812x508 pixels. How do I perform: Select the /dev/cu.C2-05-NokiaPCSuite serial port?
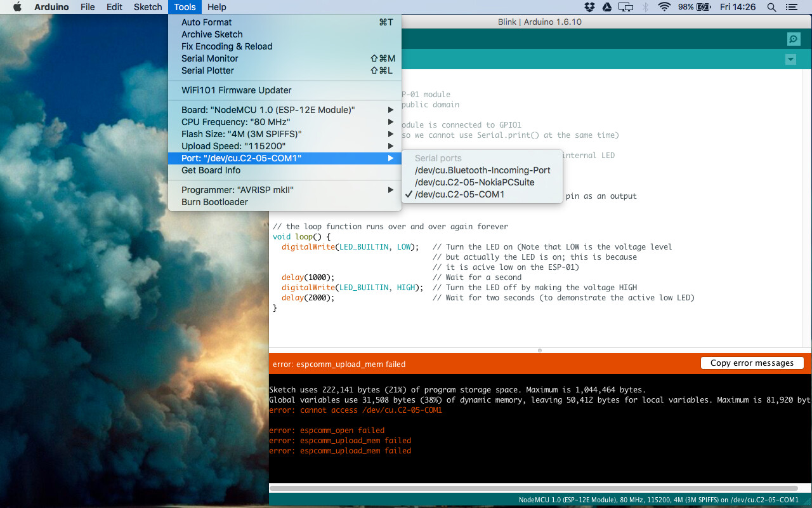(480, 182)
